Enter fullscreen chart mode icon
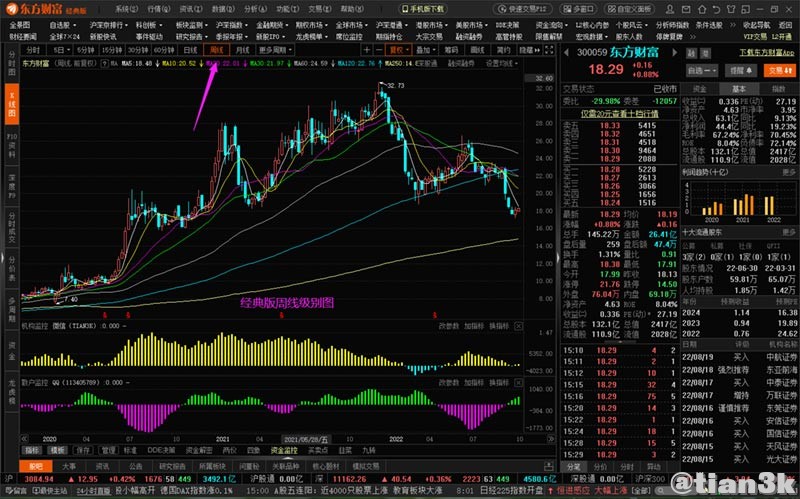 tap(549, 49)
